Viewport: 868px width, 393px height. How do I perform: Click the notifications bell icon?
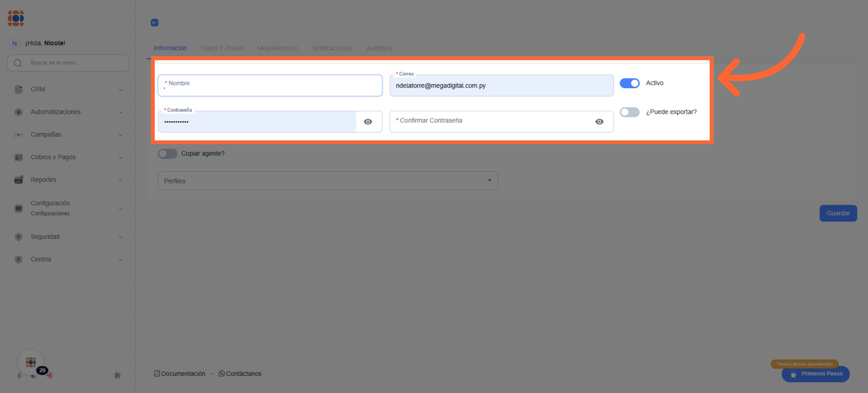click(20, 375)
